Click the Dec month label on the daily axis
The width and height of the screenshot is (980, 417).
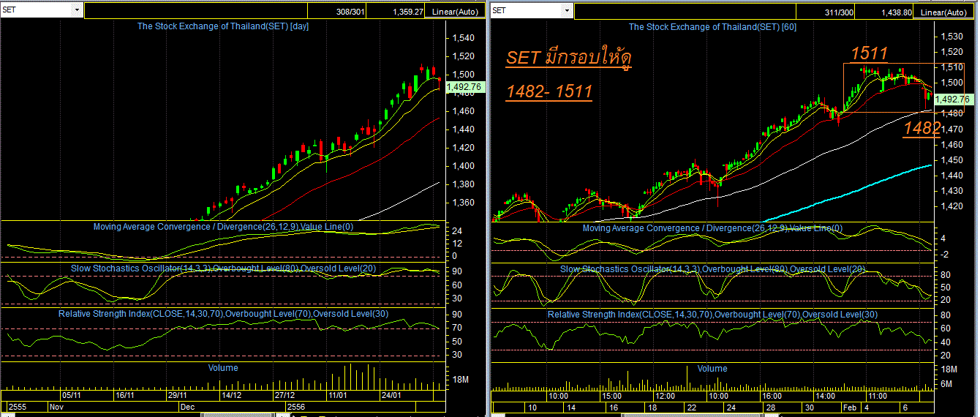click(x=188, y=405)
